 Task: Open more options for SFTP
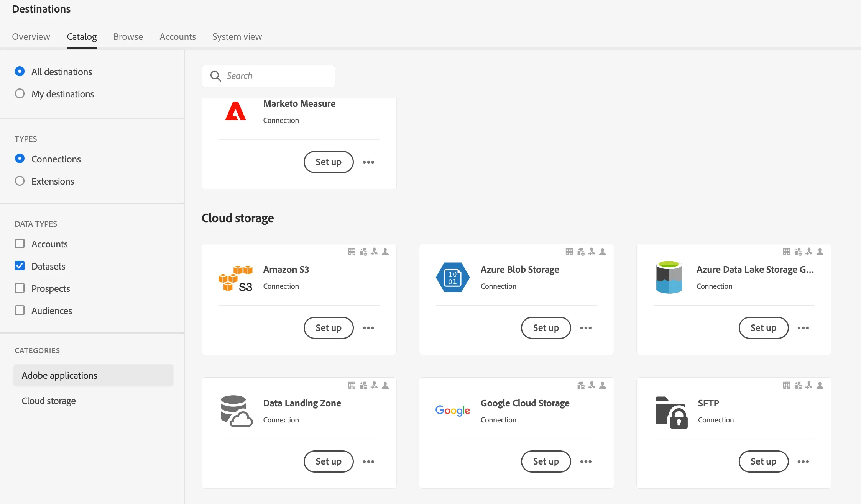[803, 461]
